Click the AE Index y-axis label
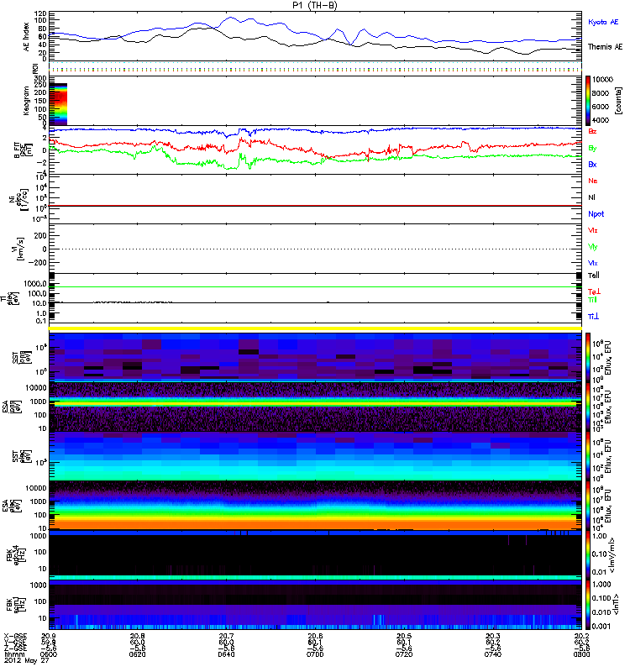Screen dimensions: 630x672 27,37
